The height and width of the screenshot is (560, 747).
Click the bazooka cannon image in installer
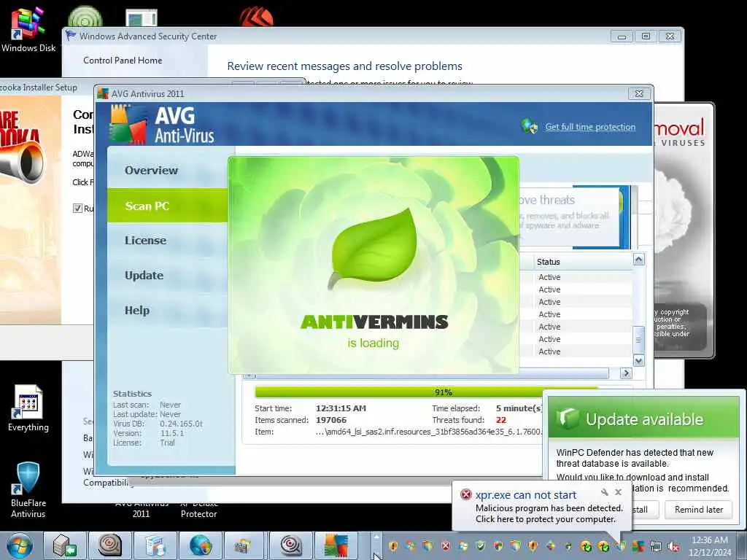pyautogui.click(x=23, y=162)
